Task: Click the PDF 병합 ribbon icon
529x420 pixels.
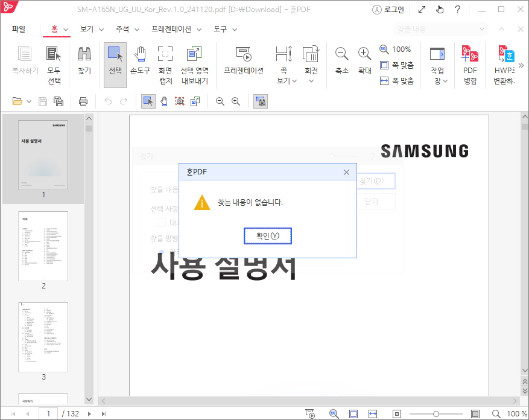Action: click(470, 65)
